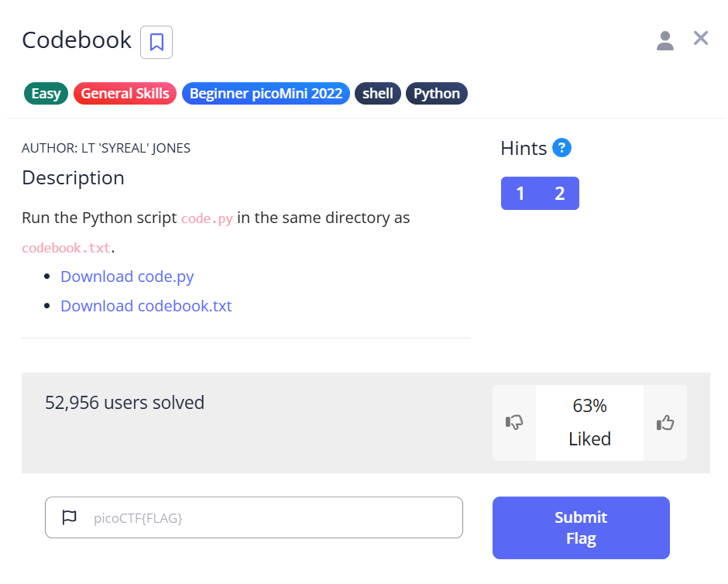Click the shell tag
728x584 pixels.
click(378, 94)
